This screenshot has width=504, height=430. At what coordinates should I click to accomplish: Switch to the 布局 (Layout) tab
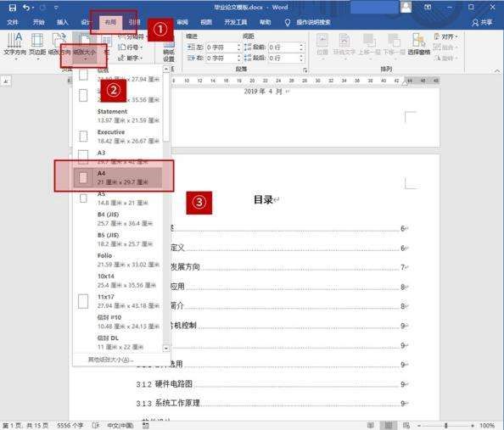point(110,22)
